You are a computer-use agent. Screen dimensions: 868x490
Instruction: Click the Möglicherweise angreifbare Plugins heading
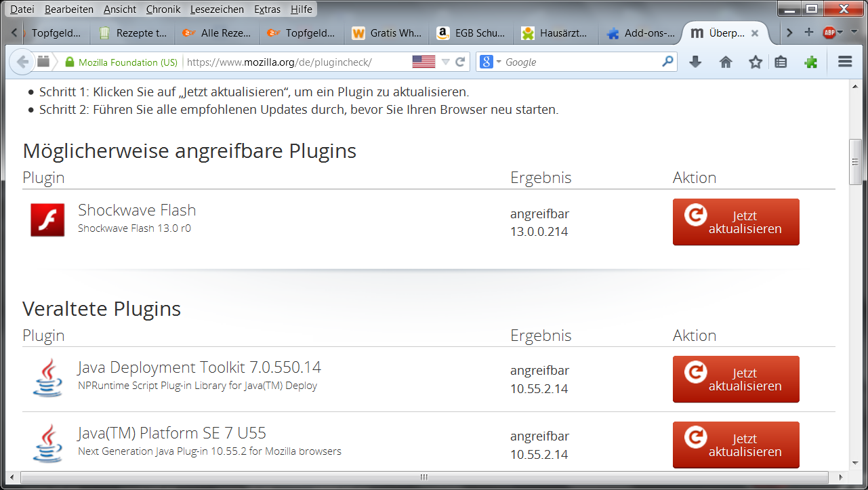[x=190, y=150]
